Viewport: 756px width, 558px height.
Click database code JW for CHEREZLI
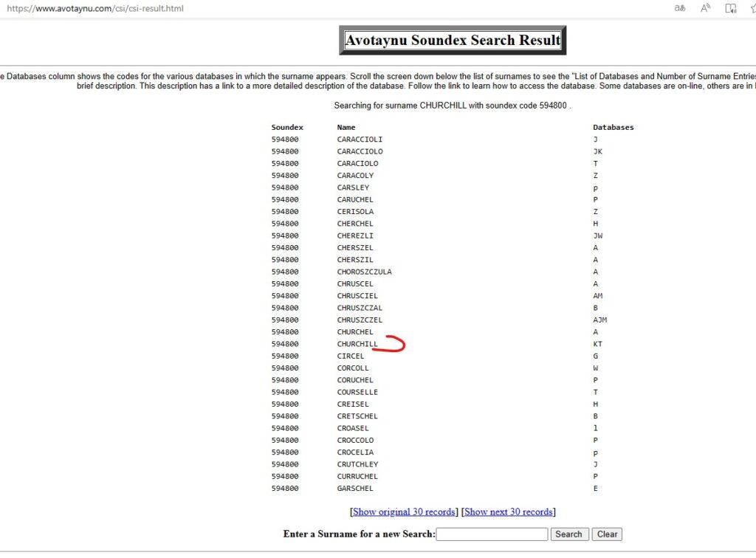[x=598, y=235]
